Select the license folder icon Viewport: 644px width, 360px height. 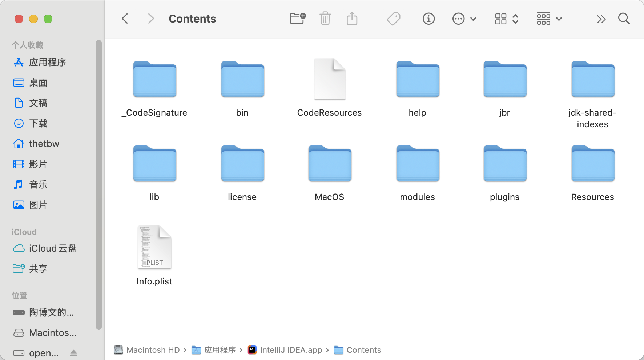(243, 164)
